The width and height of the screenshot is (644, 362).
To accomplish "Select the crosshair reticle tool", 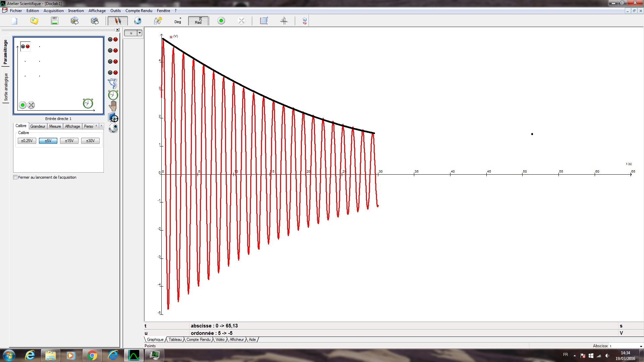I will point(284,21).
